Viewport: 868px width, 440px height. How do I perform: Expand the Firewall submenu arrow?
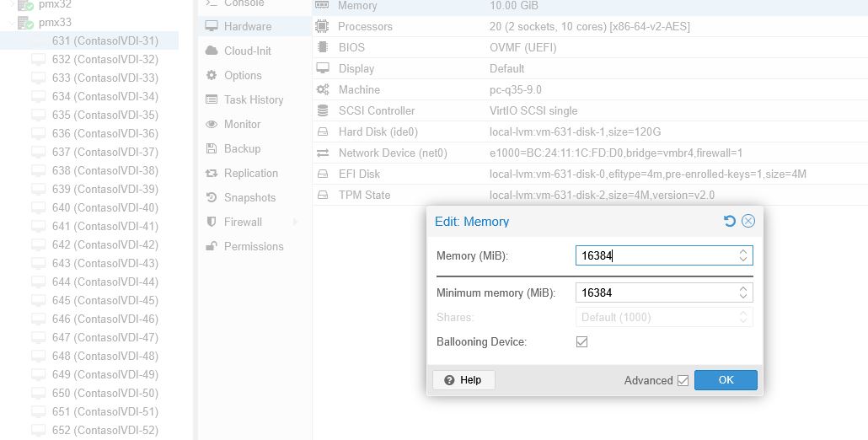(x=295, y=222)
